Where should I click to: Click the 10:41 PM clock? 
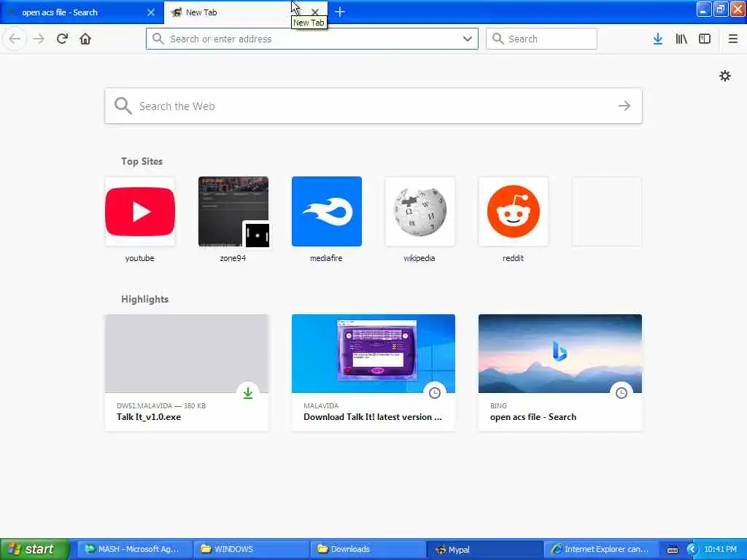(x=720, y=549)
